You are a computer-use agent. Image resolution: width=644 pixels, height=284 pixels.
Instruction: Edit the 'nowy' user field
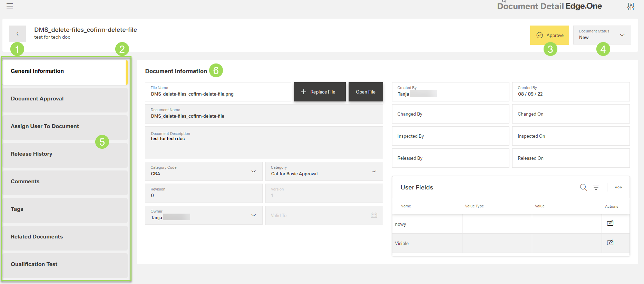610,223
